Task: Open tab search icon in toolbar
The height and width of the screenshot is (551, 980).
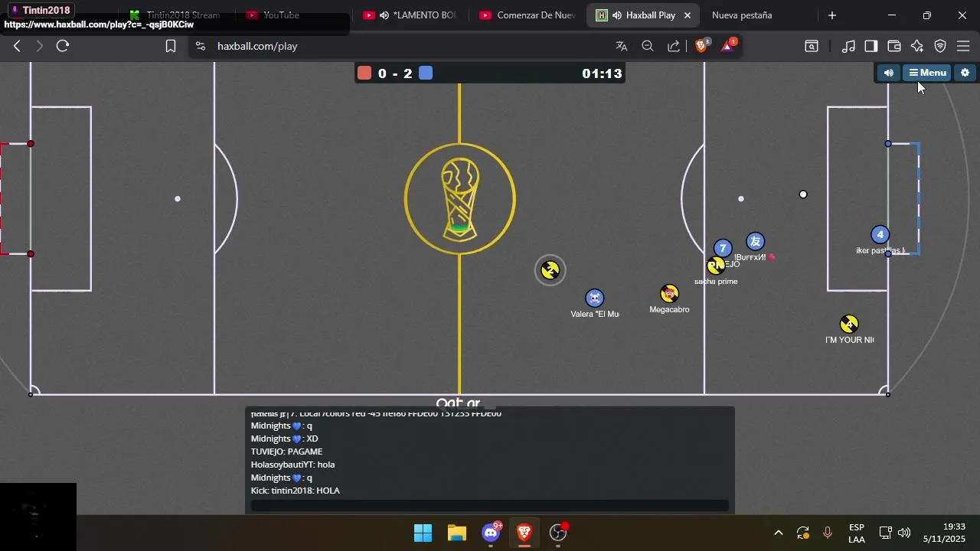Action: pos(812,46)
